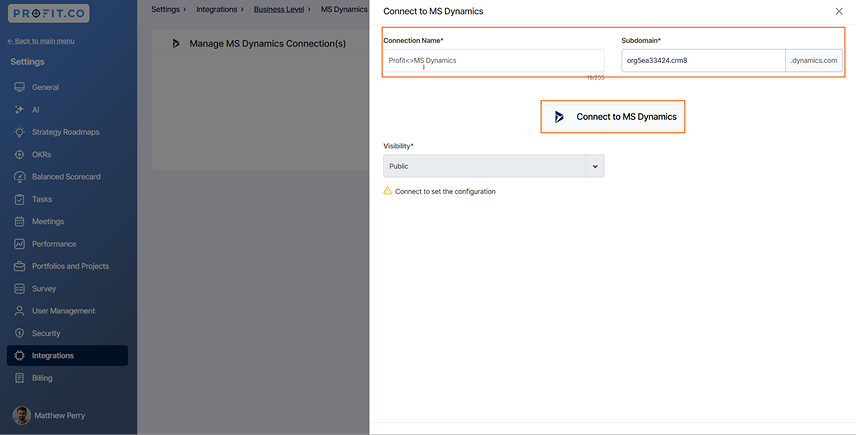The height and width of the screenshot is (435, 856).
Task: Click the Survey list icon
Action: [x=20, y=289]
